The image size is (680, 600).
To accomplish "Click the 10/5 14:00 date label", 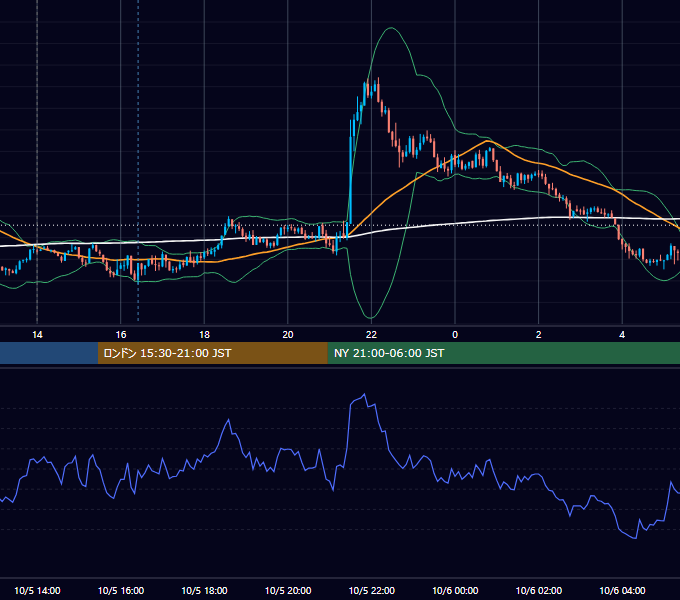I will [x=37, y=590].
